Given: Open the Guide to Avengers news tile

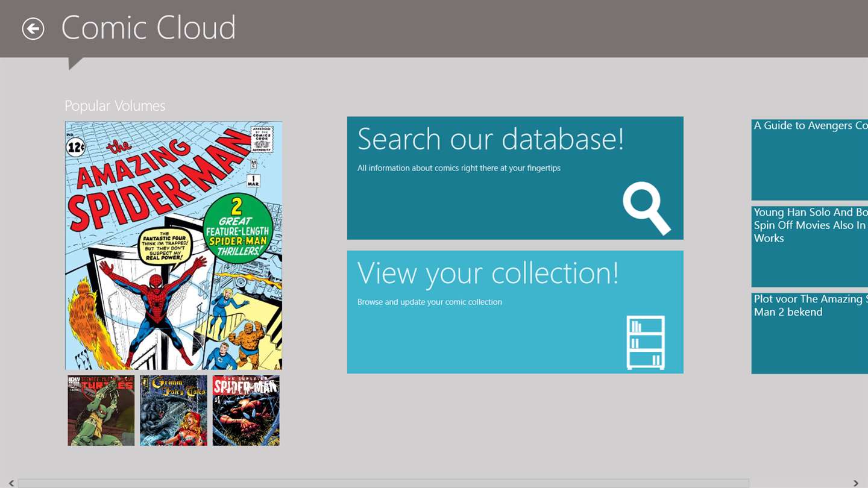Looking at the screenshot, I should (x=810, y=160).
